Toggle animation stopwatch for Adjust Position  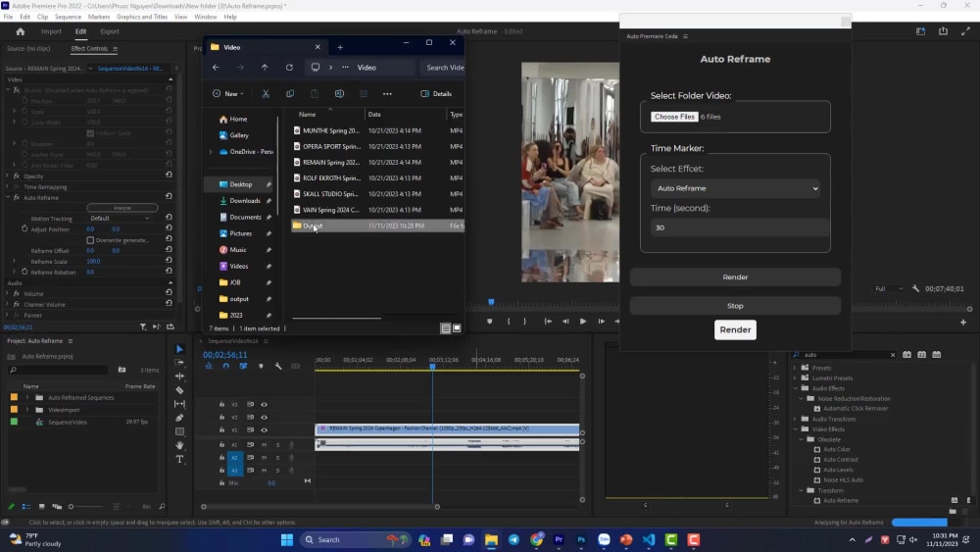[24, 228]
